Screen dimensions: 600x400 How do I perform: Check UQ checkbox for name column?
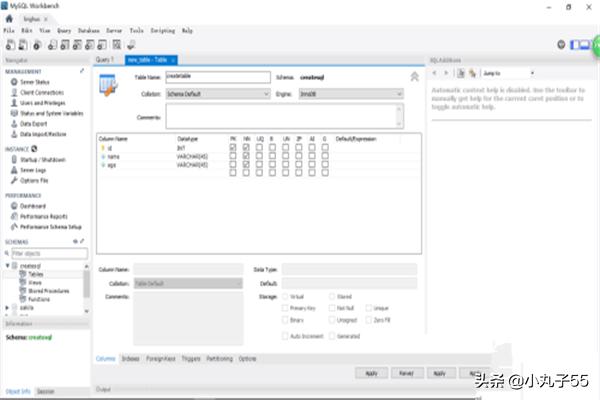coord(259,156)
